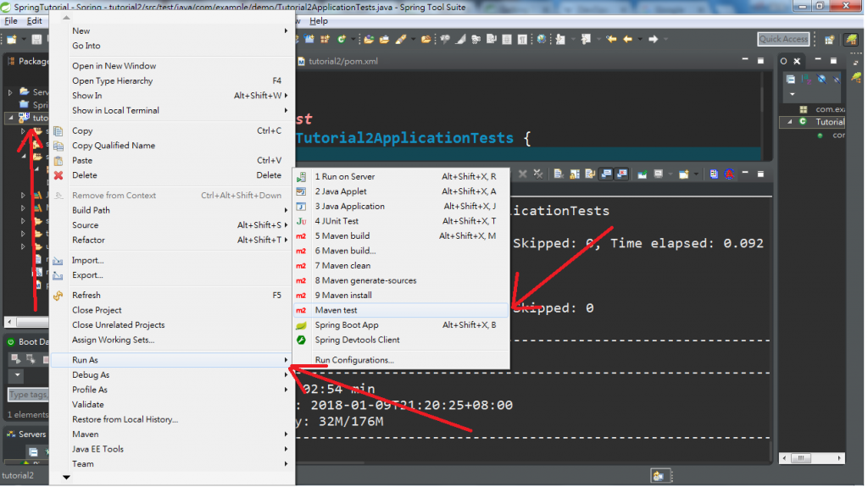This screenshot has height=487, width=868.
Task: Click Close Project in context menu
Action: [172, 311]
